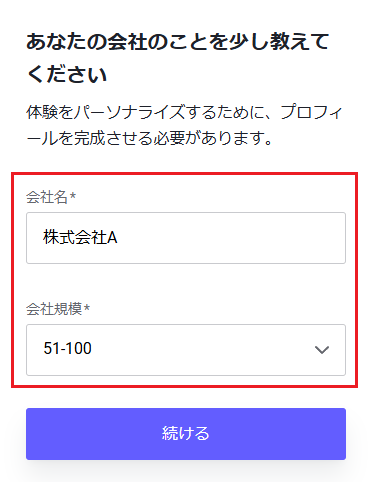The height and width of the screenshot is (482, 370).
Task: Click the middle of the 会社規模 select box
Action: coord(186,350)
